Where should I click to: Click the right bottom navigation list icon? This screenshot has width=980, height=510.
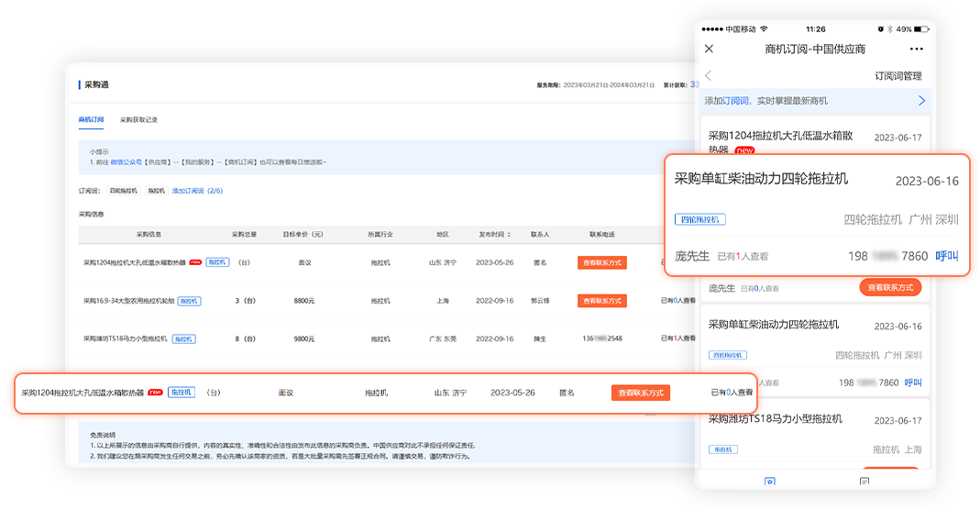pyautogui.click(x=864, y=482)
